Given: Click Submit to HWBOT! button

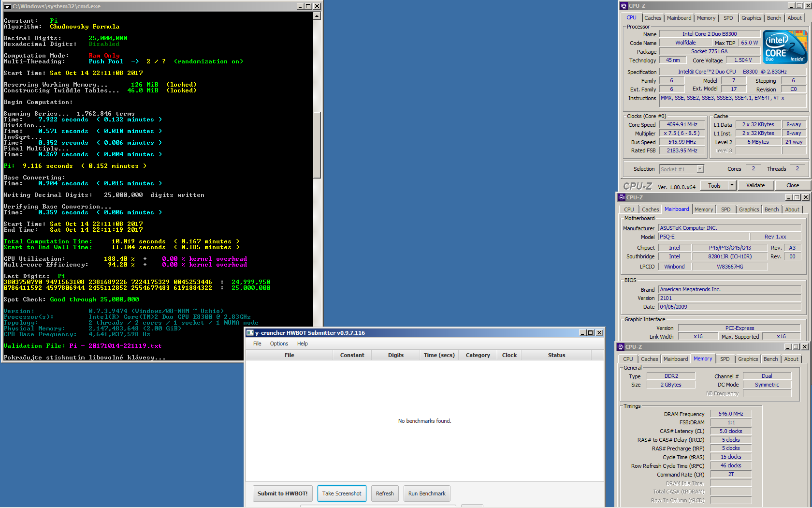Looking at the screenshot, I should pyautogui.click(x=282, y=493).
